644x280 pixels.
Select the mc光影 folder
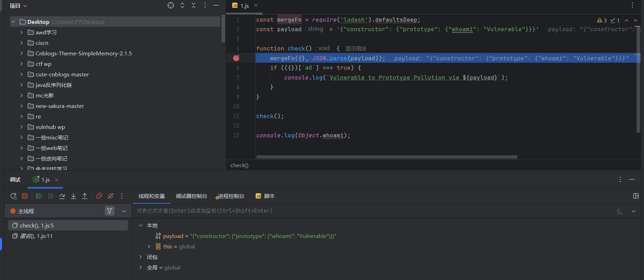44,95
